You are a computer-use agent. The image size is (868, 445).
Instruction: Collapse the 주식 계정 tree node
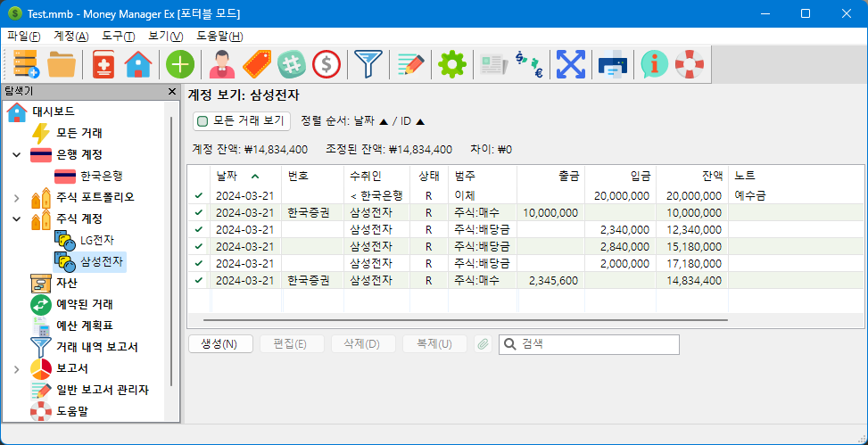[x=16, y=218]
